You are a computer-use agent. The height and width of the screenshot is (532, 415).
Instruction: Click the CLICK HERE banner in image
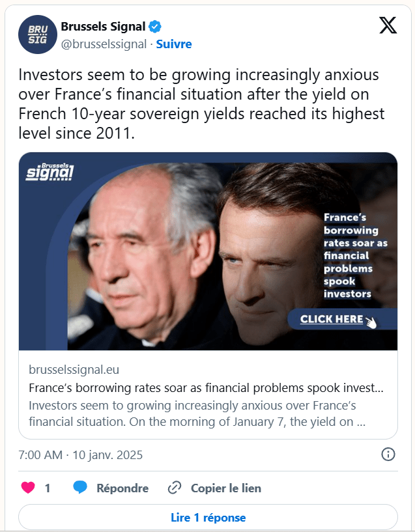[332, 319]
